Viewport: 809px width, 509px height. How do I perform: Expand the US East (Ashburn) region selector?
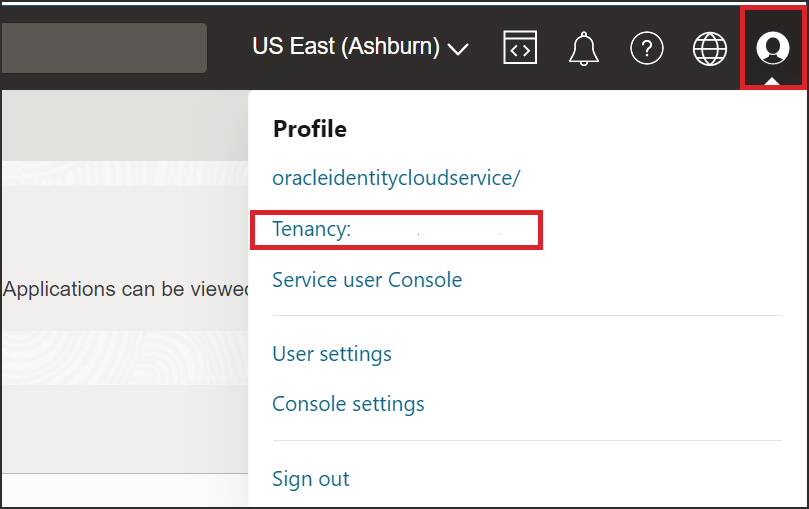pyautogui.click(x=360, y=47)
